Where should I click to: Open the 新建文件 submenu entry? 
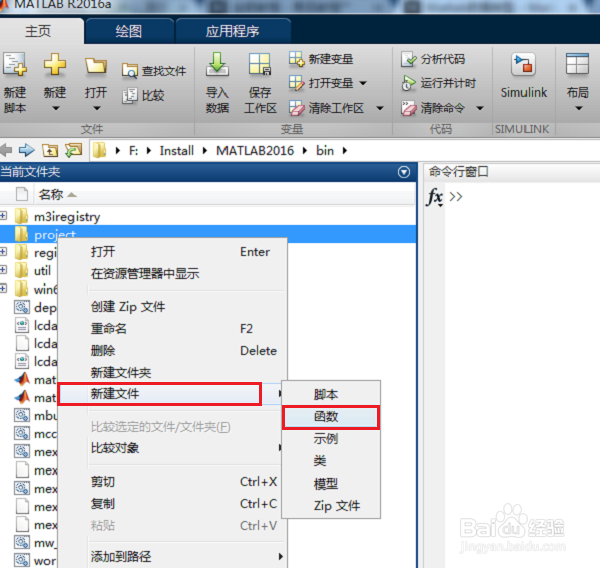tap(171, 394)
